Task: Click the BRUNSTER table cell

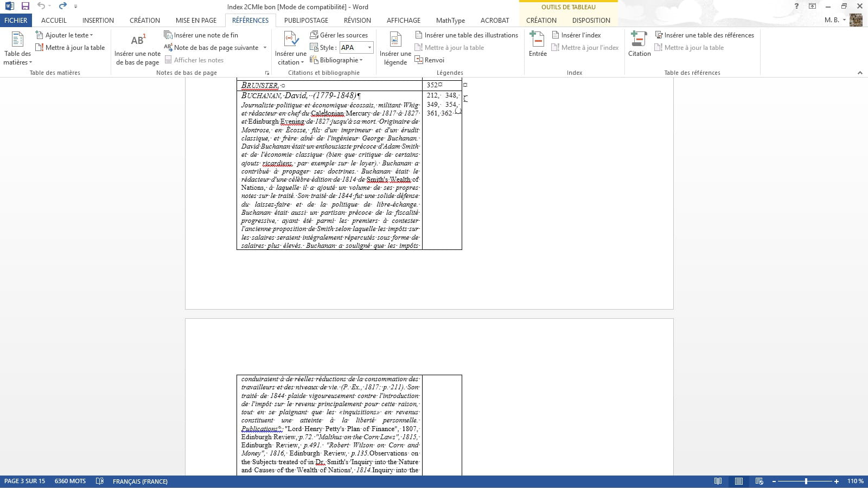Action: [329, 85]
